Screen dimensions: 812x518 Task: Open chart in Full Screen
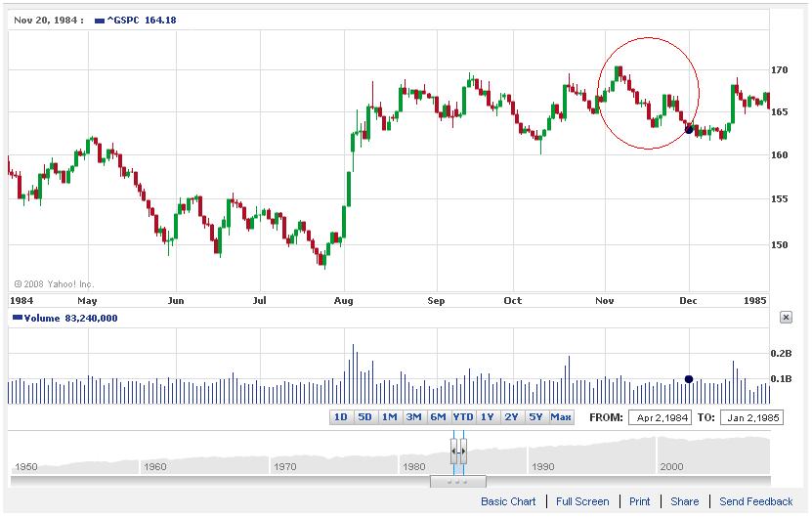coord(582,501)
